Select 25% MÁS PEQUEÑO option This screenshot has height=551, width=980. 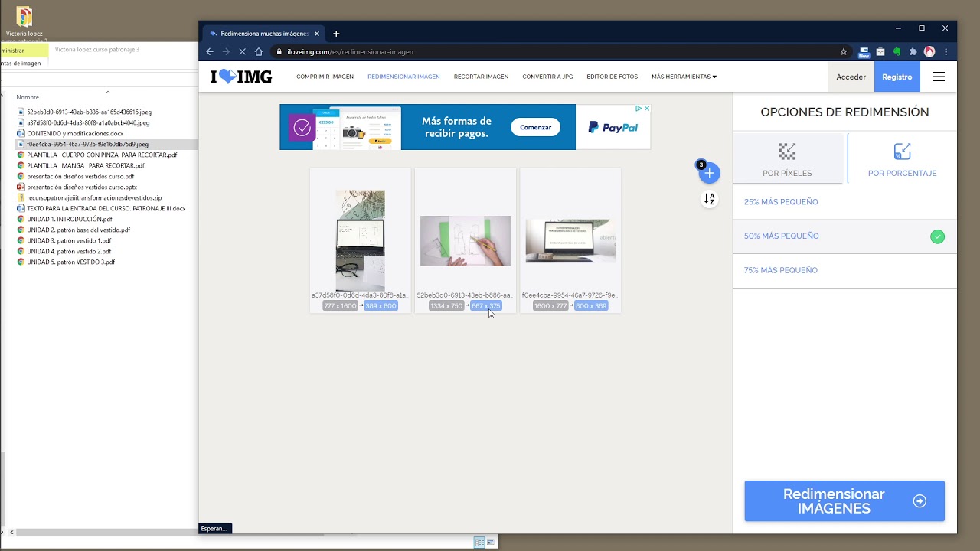click(844, 202)
